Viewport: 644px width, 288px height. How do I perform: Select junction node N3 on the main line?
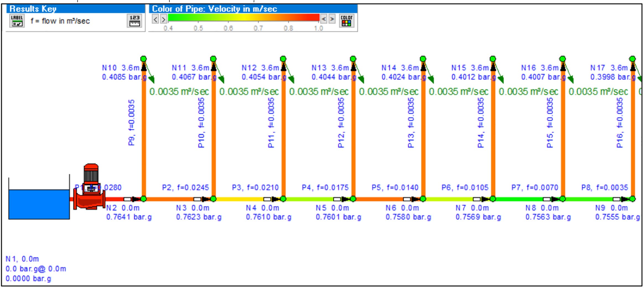coord(213,199)
